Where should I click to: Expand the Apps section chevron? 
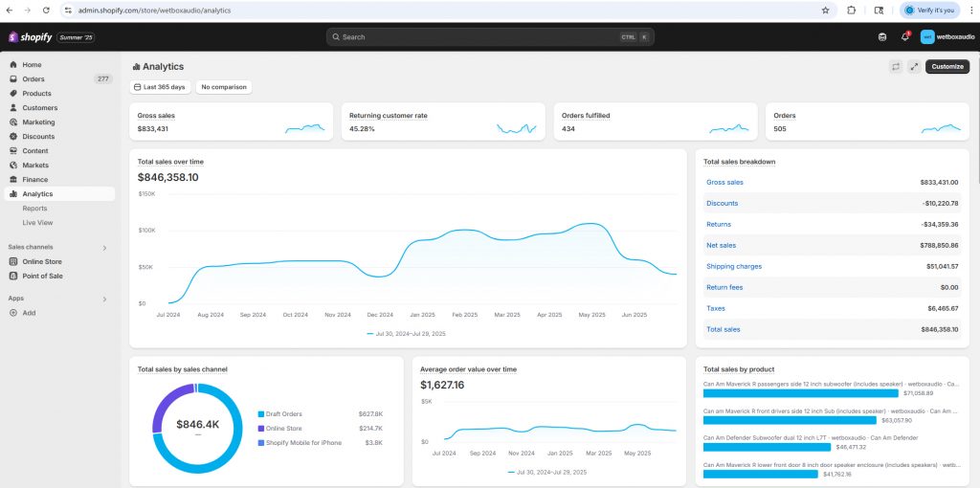(x=104, y=299)
